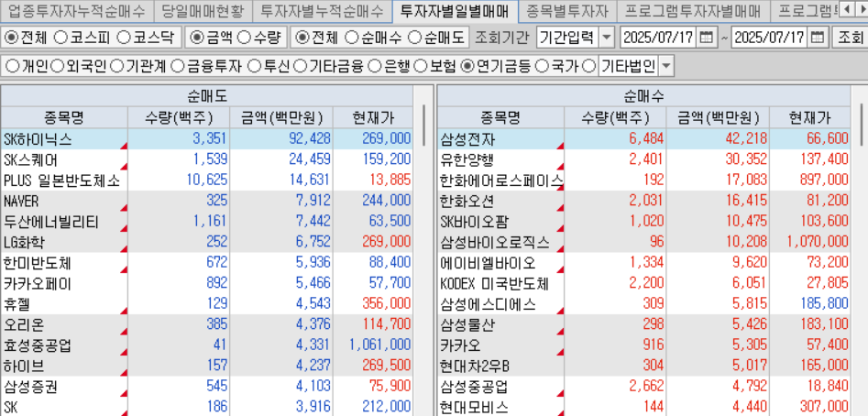
Task: Click the 조회 search button
Action: click(x=850, y=38)
